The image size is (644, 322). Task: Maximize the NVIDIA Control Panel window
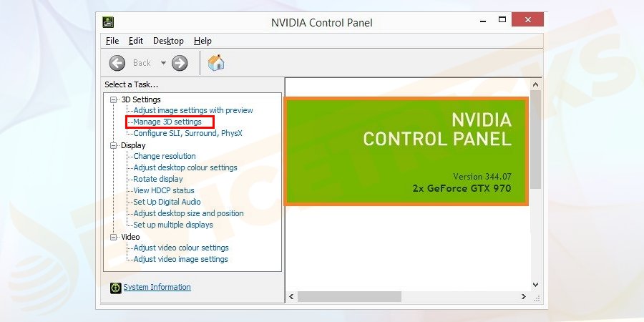coord(502,20)
